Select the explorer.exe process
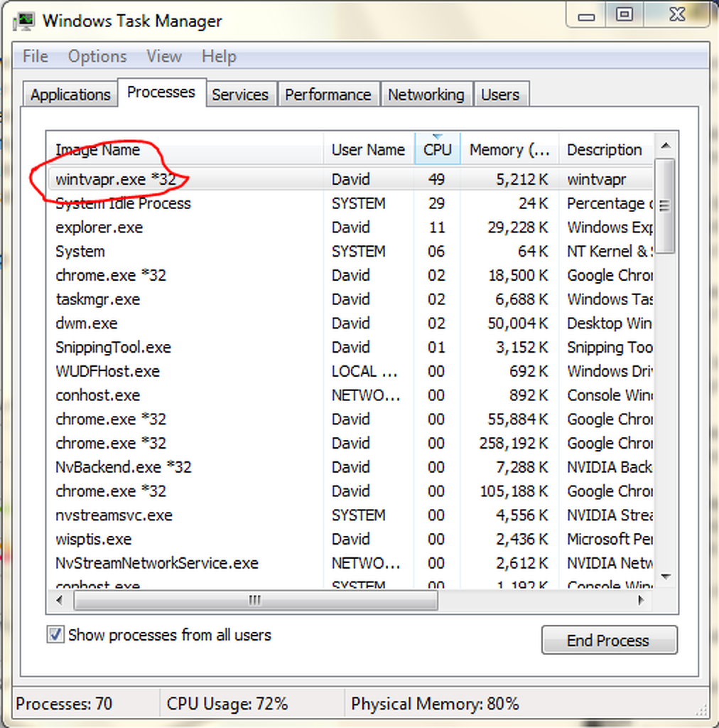The height and width of the screenshot is (728, 719). [350, 227]
